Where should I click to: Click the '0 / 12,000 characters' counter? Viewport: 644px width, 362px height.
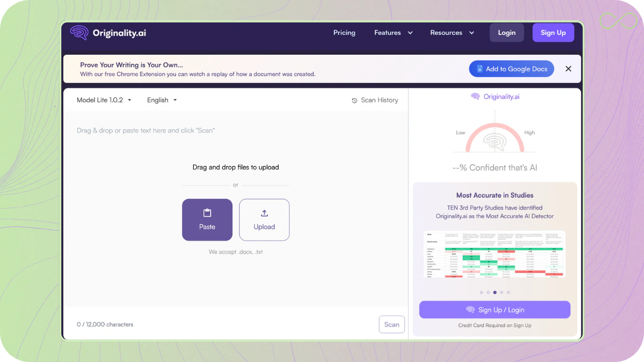pos(105,324)
